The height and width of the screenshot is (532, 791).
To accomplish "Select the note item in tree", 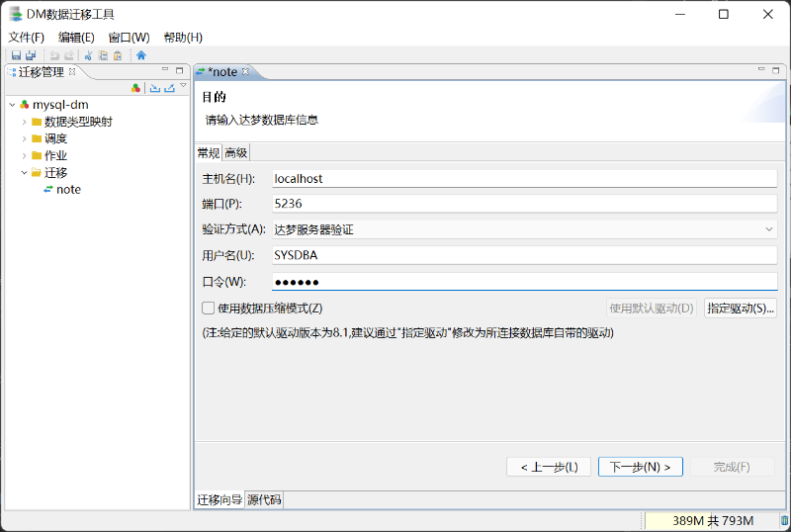I will [x=68, y=190].
